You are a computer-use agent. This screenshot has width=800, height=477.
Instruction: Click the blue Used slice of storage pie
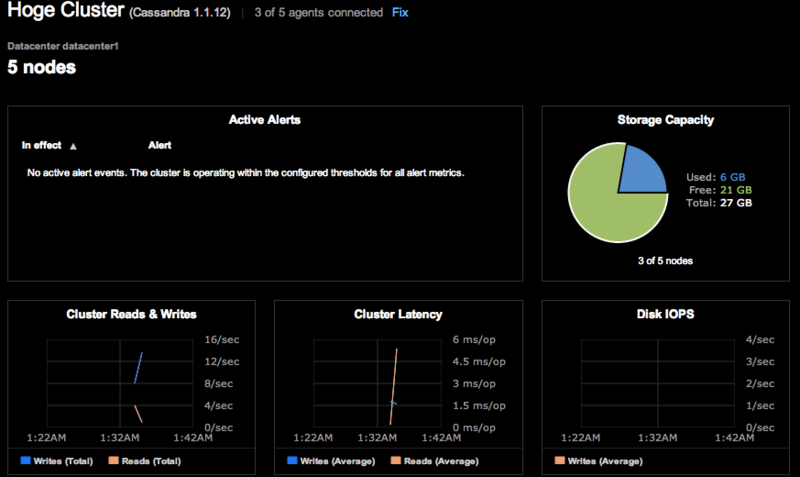(x=640, y=172)
